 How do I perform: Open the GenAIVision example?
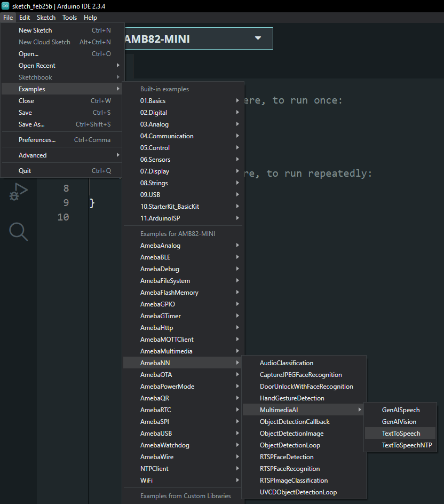400,422
